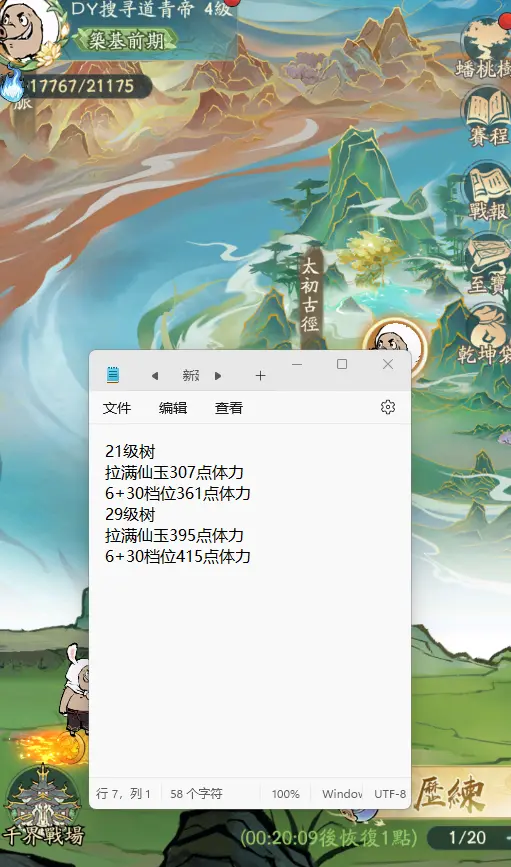Open the 编辑 menu
This screenshot has height=867, width=511.
(x=173, y=408)
